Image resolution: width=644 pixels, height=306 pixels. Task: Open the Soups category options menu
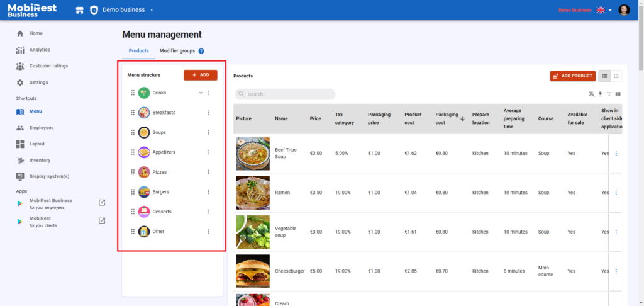click(209, 132)
